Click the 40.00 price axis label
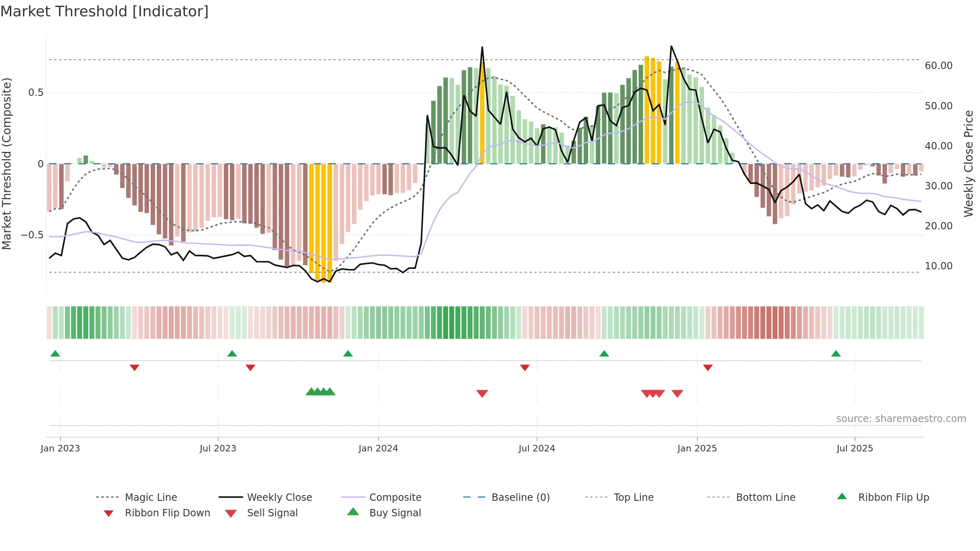 click(939, 146)
